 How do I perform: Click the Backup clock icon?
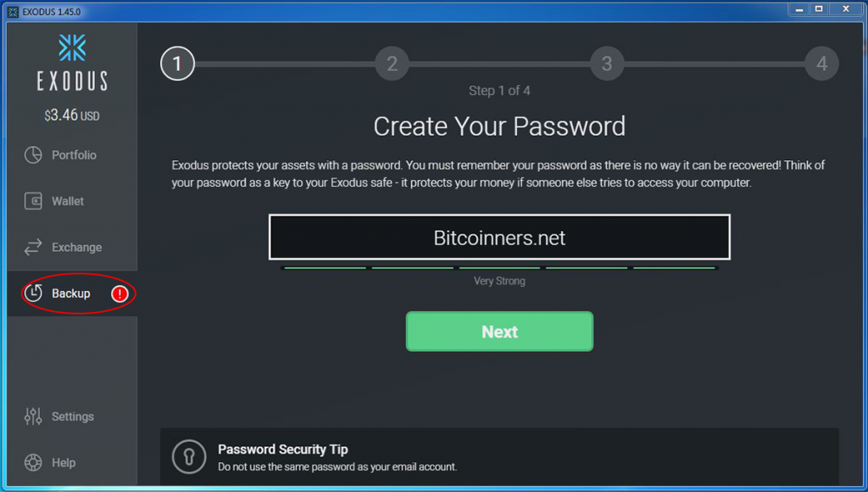coord(33,294)
